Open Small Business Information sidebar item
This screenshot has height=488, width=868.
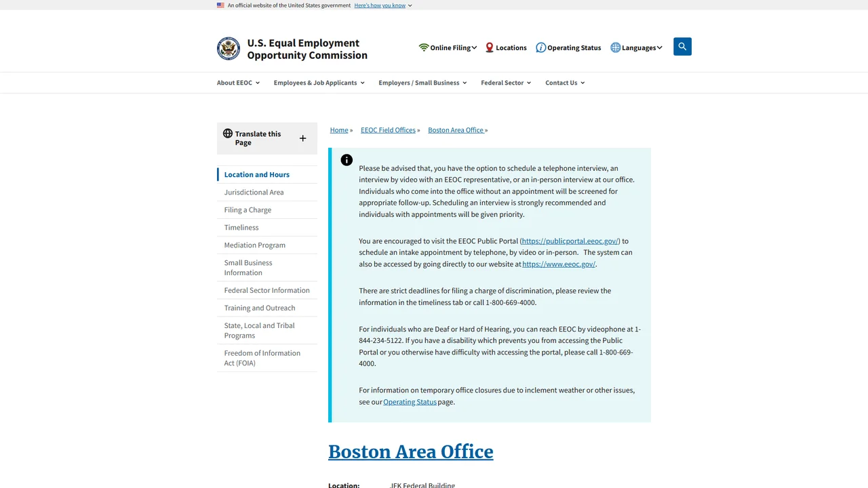coord(267,268)
